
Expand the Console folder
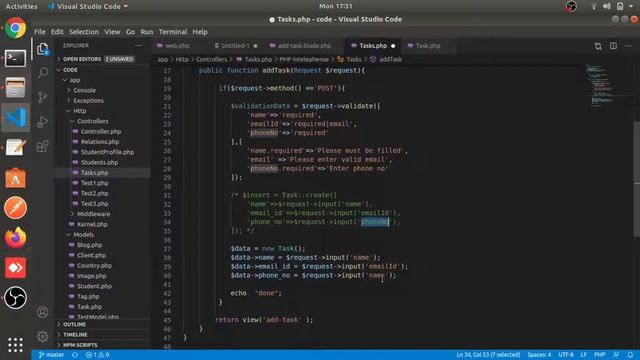click(x=102, y=90)
